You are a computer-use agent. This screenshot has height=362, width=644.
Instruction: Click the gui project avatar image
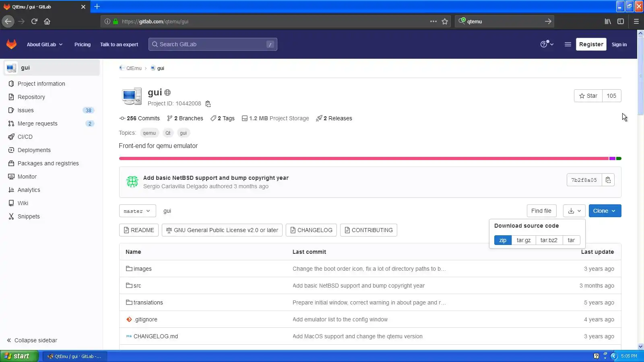tap(132, 96)
